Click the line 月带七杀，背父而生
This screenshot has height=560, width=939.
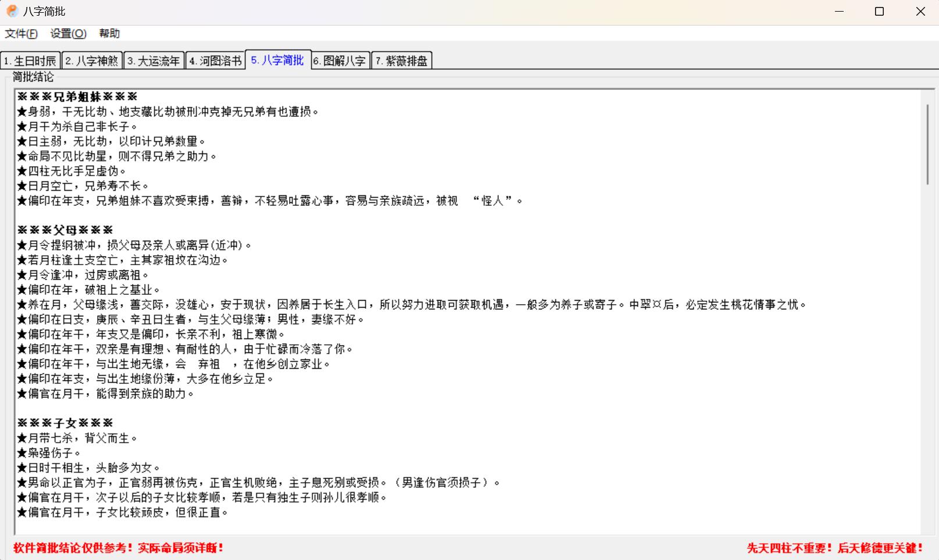77,438
